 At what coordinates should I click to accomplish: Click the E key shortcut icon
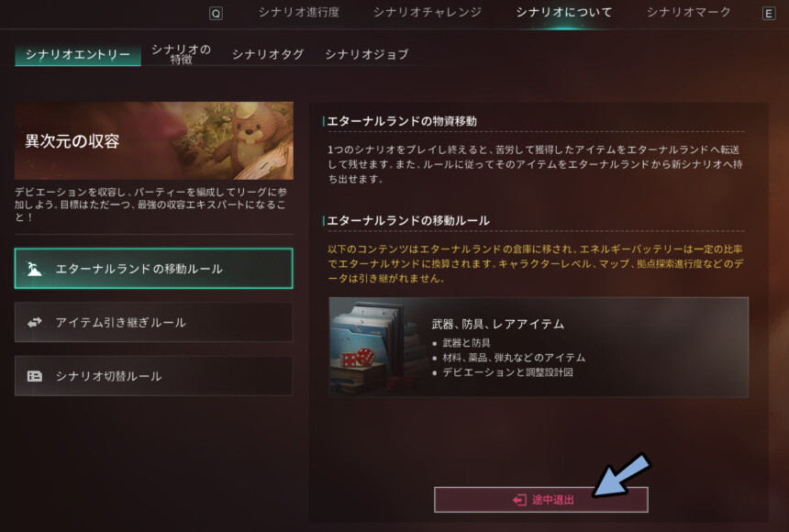[769, 14]
